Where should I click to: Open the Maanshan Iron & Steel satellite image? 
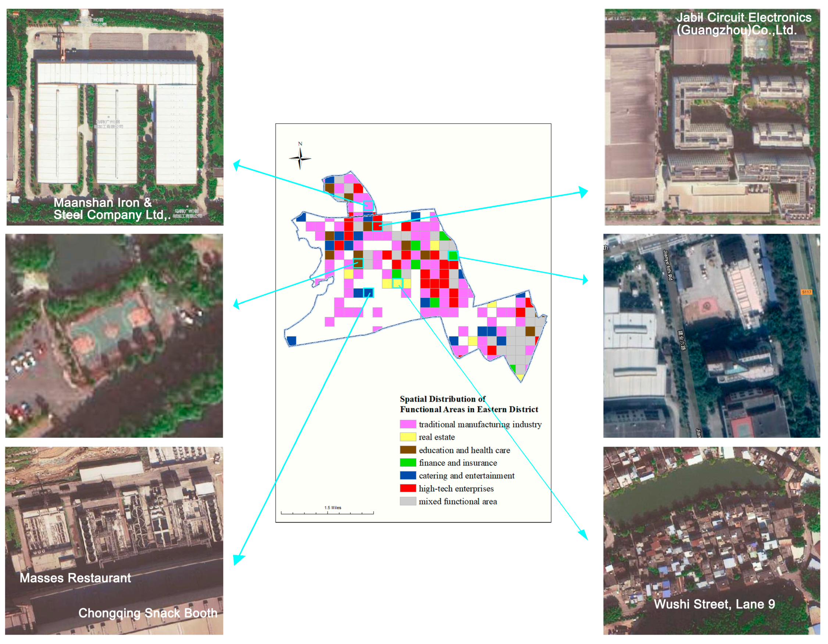(x=115, y=117)
